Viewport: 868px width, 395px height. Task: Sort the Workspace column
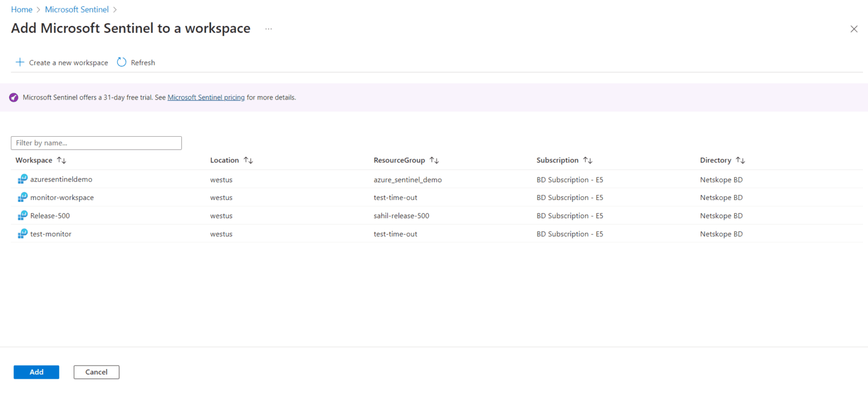pos(60,160)
